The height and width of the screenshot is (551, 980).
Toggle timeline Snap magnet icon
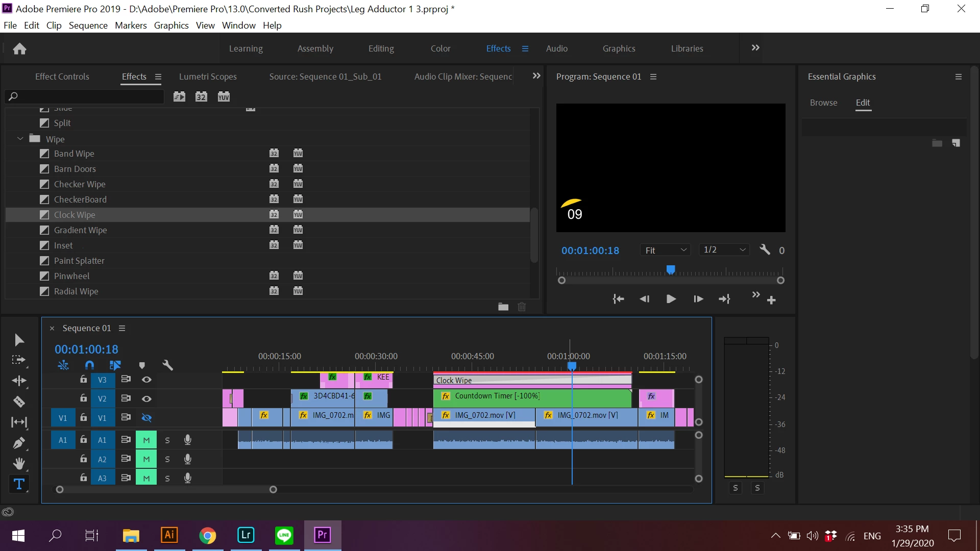[x=89, y=365]
